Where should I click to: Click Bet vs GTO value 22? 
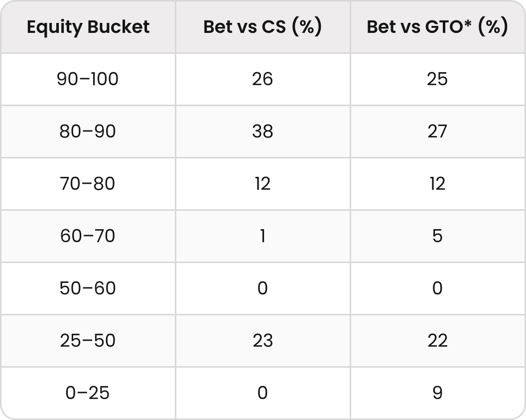tap(437, 340)
